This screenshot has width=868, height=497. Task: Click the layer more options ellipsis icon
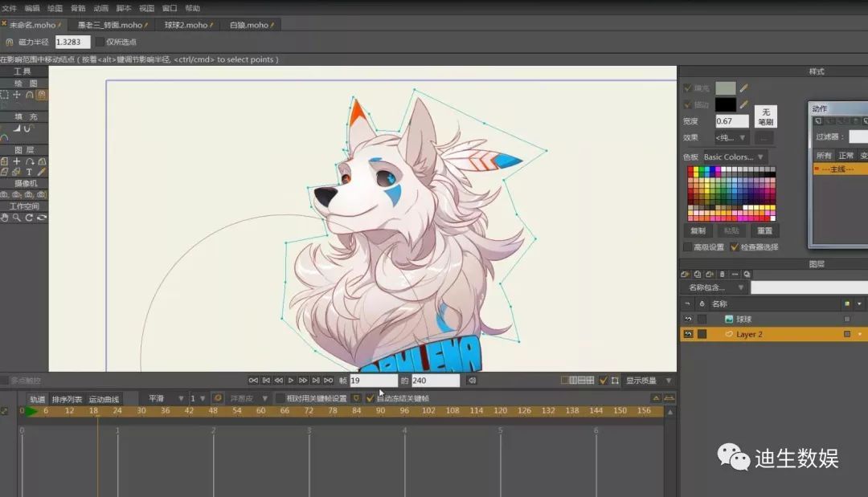tap(735, 275)
